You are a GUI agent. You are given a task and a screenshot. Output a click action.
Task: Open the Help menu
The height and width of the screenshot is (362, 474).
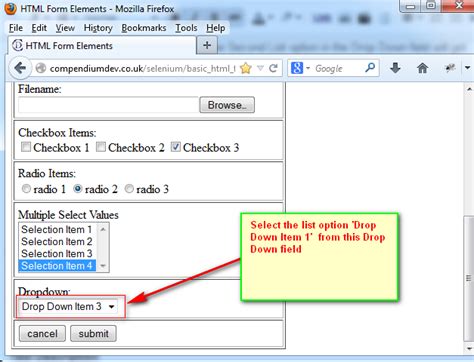pyautogui.click(x=215, y=28)
